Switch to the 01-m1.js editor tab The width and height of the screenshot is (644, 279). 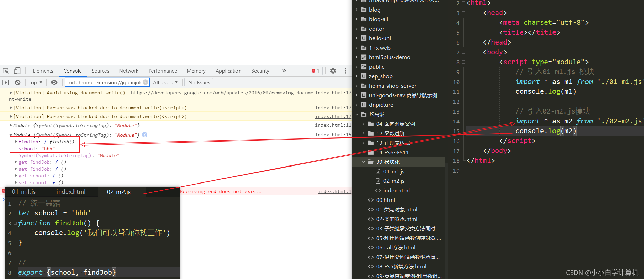click(24, 192)
